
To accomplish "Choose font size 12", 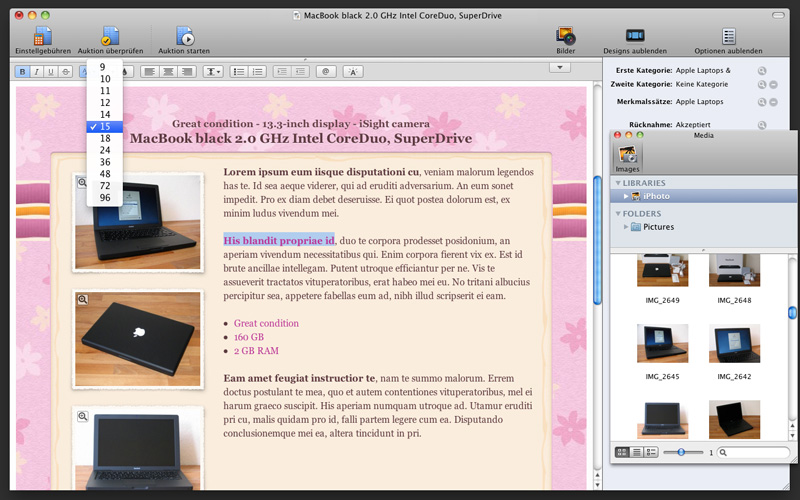I will pyautogui.click(x=105, y=103).
